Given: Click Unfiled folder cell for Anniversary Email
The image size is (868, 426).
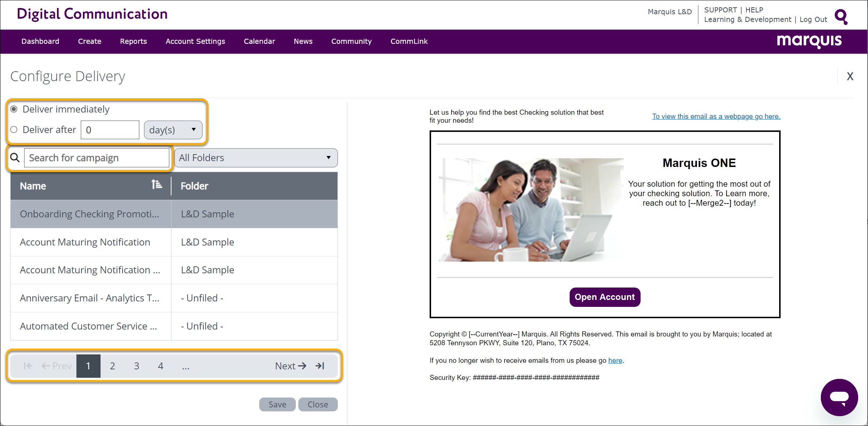Looking at the screenshot, I should pos(254,298).
